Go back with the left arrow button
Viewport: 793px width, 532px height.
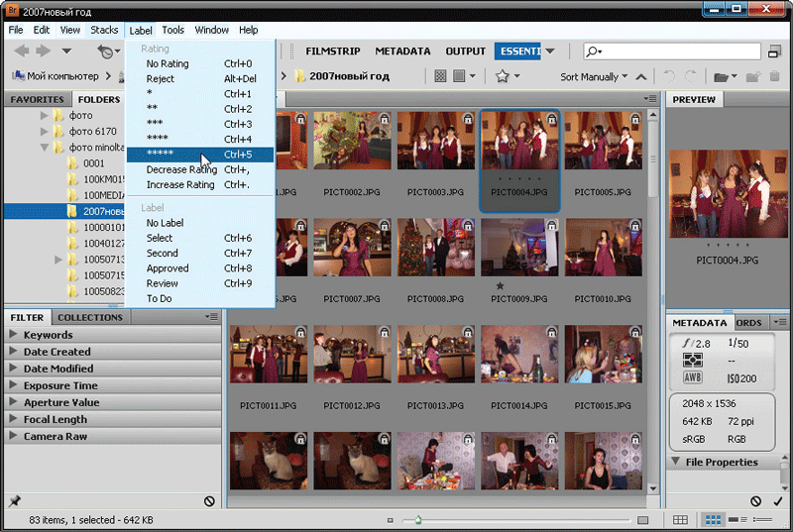coord(21,52)
